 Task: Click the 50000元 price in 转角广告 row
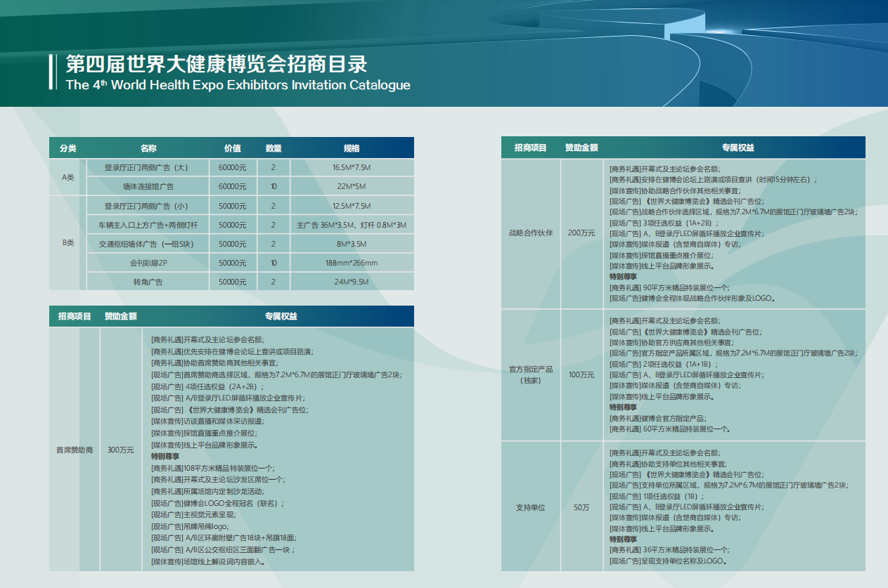[232, 282]
